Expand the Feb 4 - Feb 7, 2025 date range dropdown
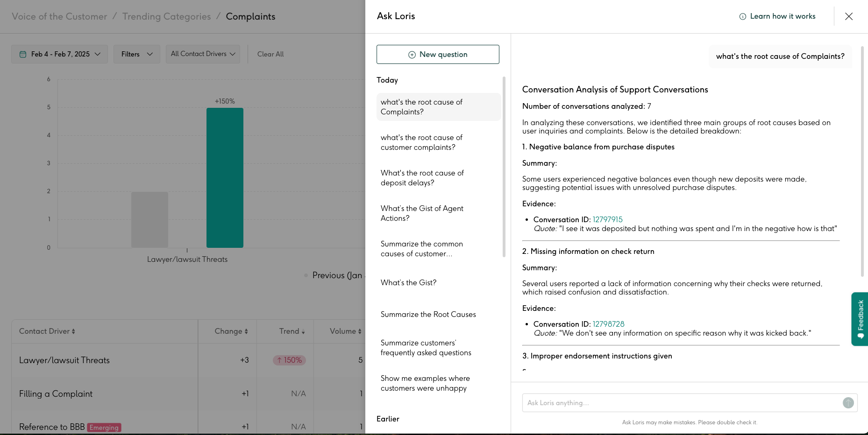The height and width of the screenshot is (435, 868). click(x=59, y=54)
